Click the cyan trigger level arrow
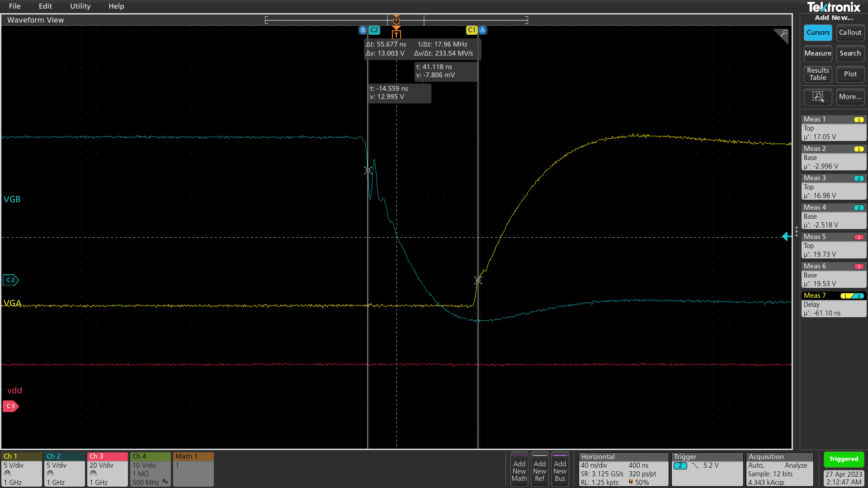This screenshot has height=488, width=868. tap(786, 236)
